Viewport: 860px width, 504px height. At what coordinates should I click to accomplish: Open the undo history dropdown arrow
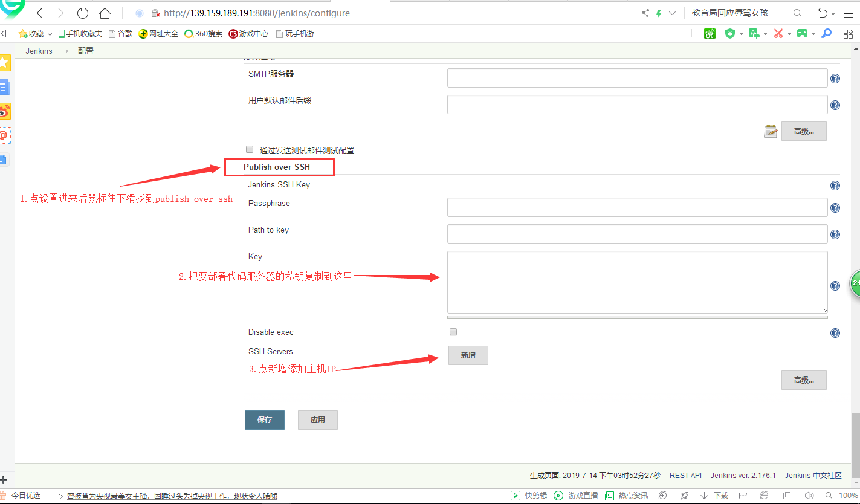833,13
